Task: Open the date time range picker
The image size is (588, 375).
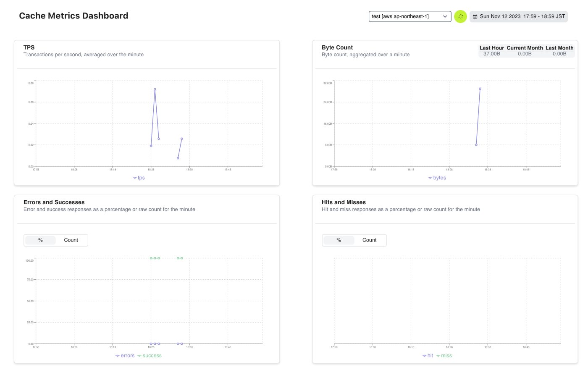Action: (x=519, y=16)
